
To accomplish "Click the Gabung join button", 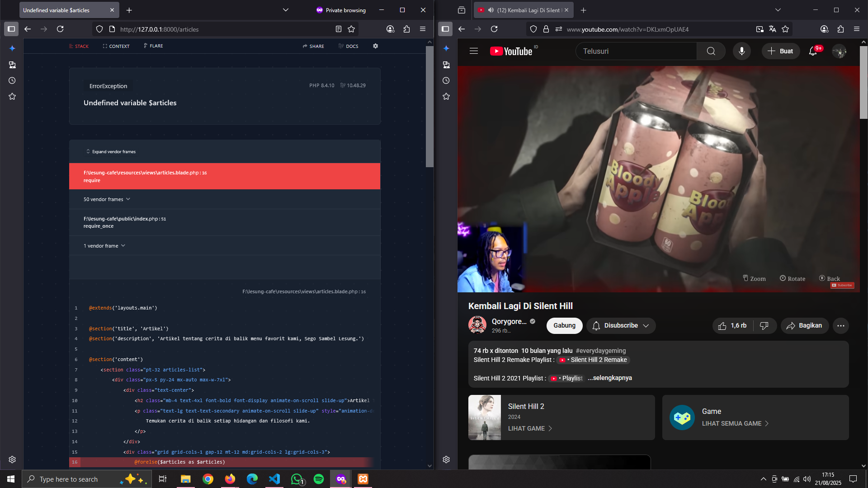I will pyautogui.click(x=564, y=326).
